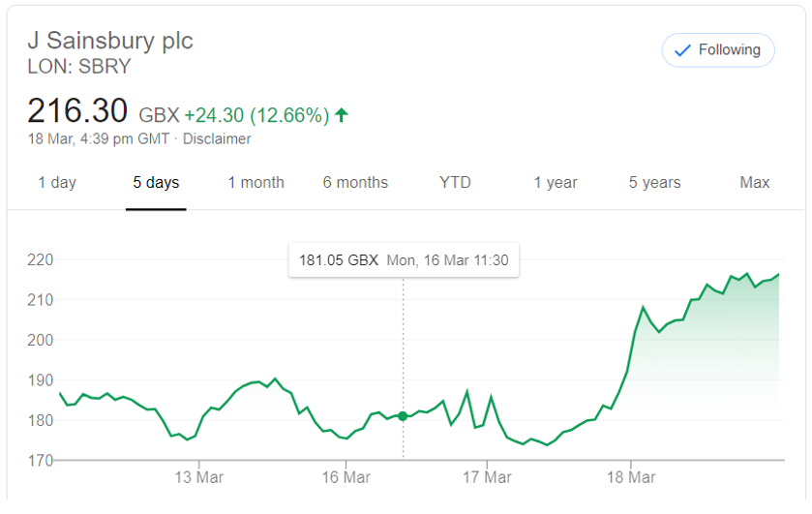Click the 18 Mar date tick label

pos(631,477)
